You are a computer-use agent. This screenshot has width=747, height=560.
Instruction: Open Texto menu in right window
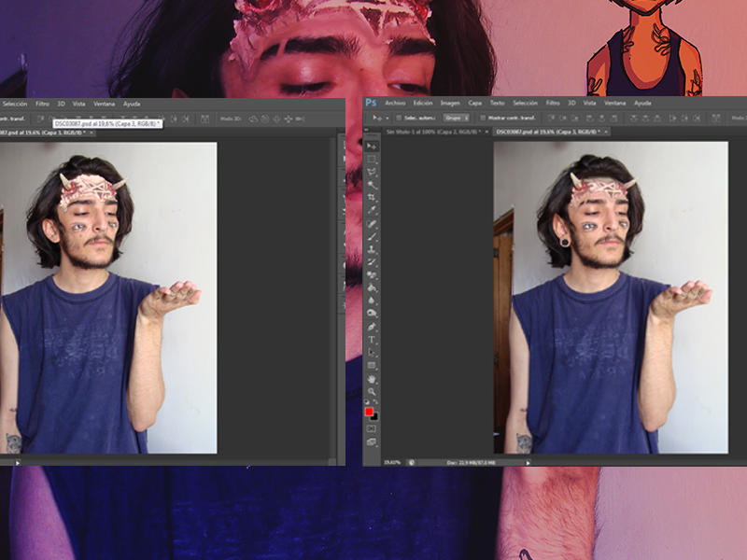tap(497, 103)
